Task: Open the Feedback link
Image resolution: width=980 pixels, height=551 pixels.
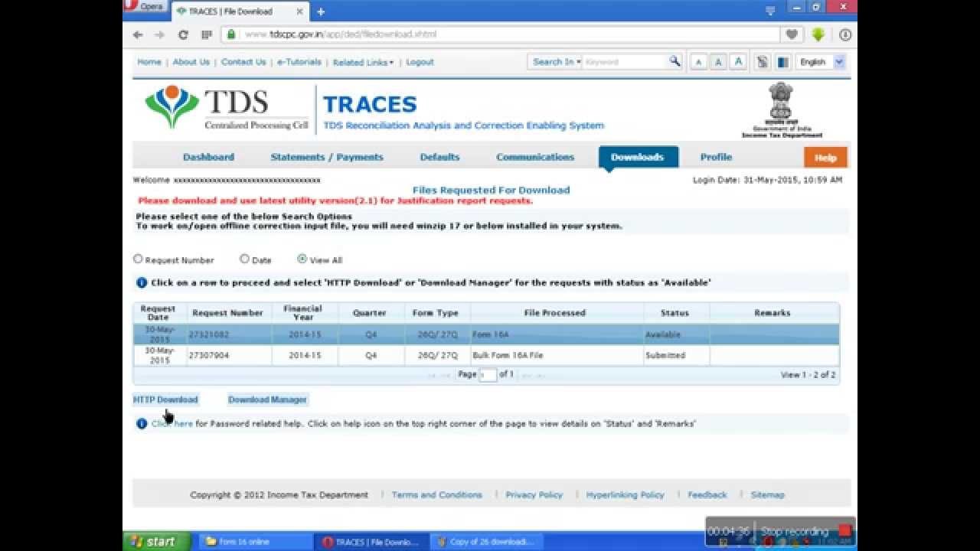Action: point(707,494)
